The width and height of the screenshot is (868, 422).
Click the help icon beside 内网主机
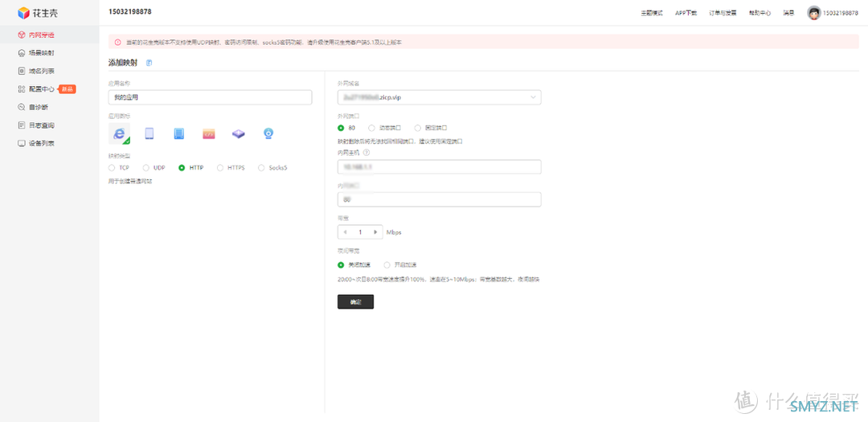pyautogui.click(x=366, y=152)
